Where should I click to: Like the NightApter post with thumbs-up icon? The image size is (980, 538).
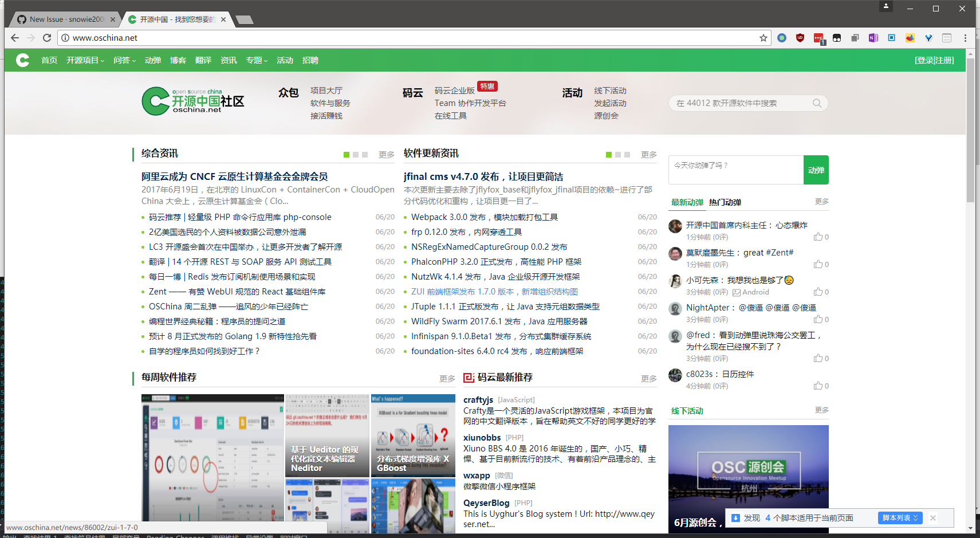click(818, 319)
